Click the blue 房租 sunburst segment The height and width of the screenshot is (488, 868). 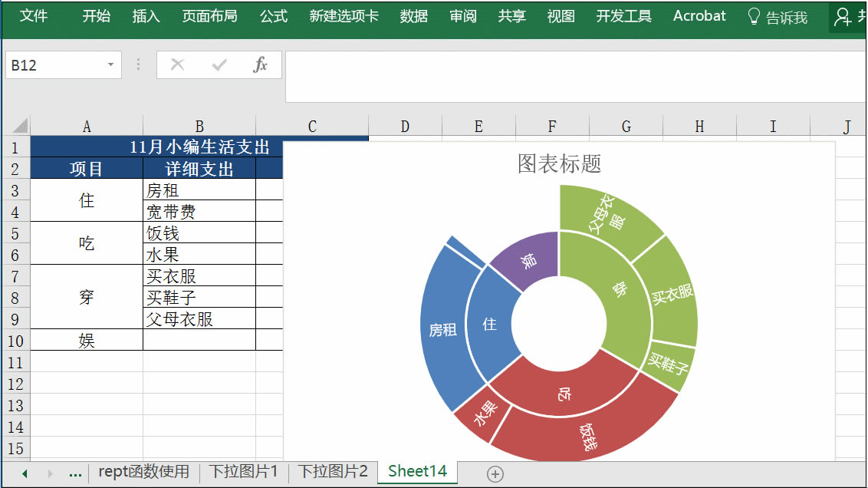(443, 330)
